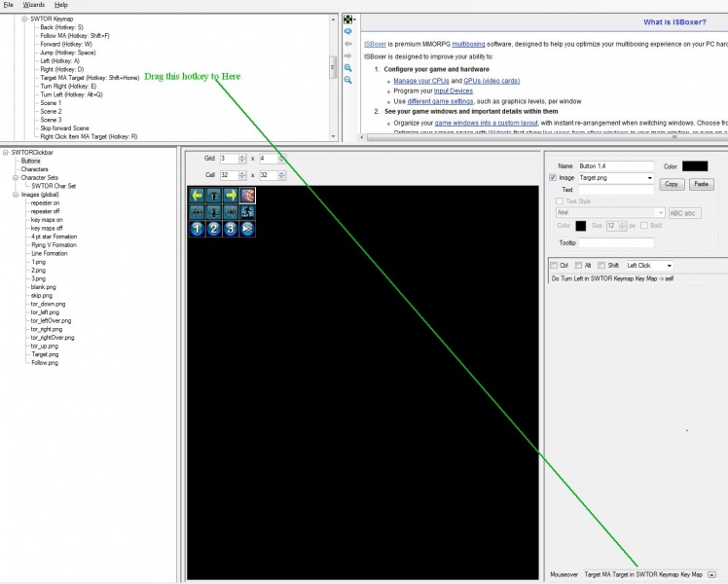Enable the Ctrl modifier checkbox
The width and height of the screenshot is (728, 584).
(554, 265)
